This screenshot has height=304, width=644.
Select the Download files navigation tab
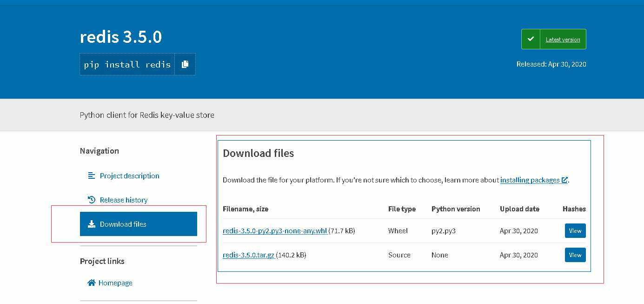139,224
